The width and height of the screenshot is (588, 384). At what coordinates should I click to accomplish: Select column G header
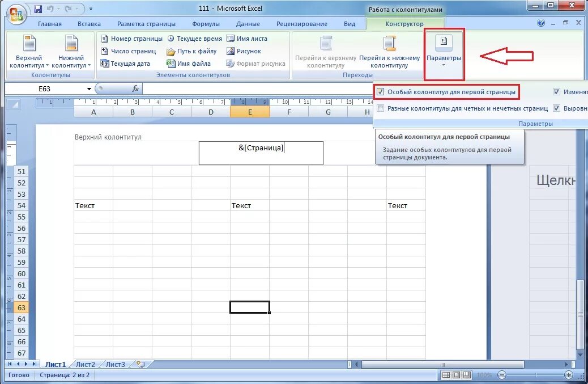tap(328, 112)
